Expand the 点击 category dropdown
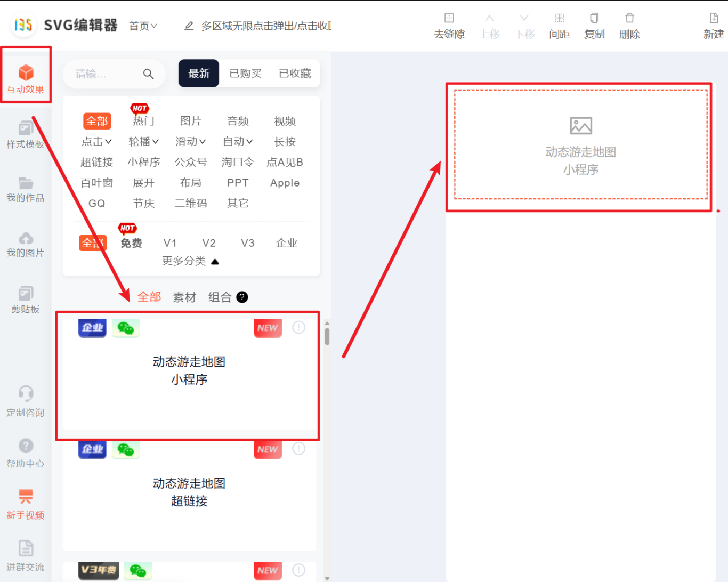 pos(96,142)
